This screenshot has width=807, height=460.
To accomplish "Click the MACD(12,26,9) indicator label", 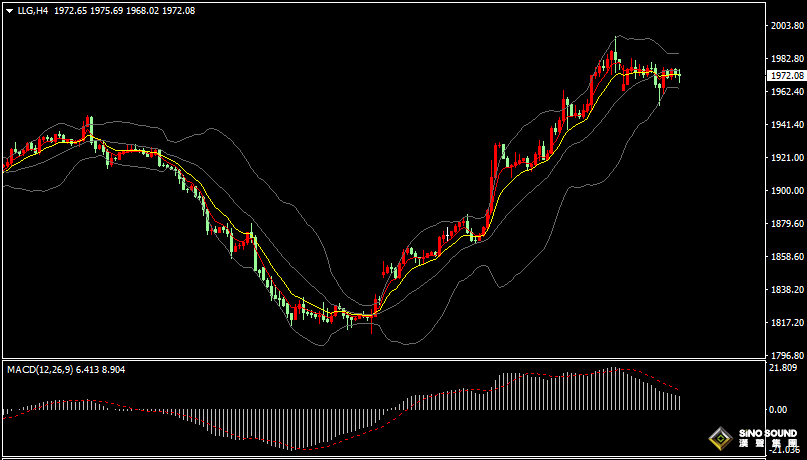I will pos(39,370).
